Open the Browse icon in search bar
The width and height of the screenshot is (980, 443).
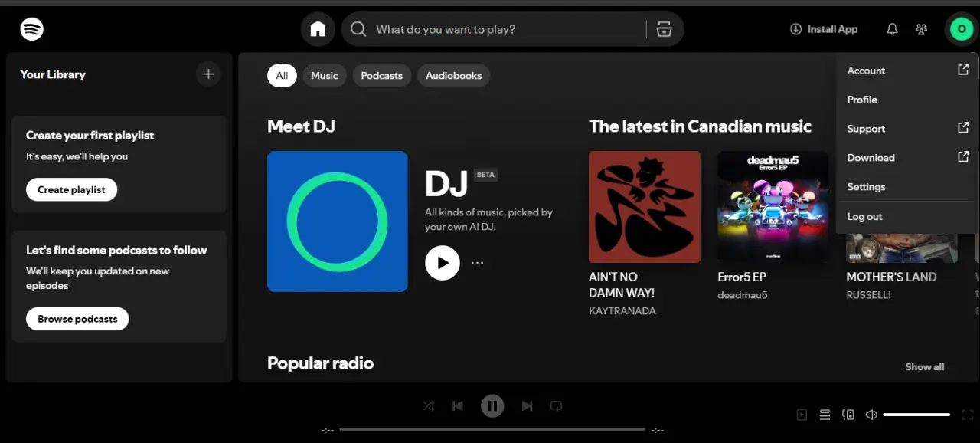tap(664, 29)
